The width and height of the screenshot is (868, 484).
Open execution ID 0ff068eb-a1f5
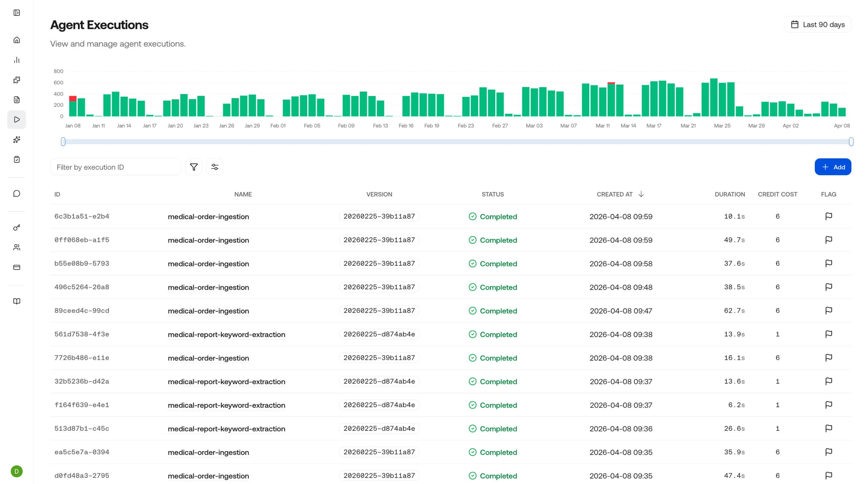(82, 240)
